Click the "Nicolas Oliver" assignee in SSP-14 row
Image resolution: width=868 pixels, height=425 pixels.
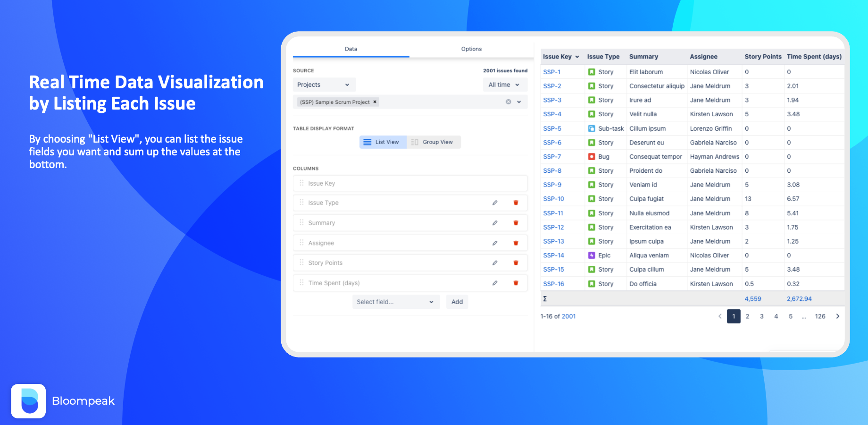pos(709,255)
